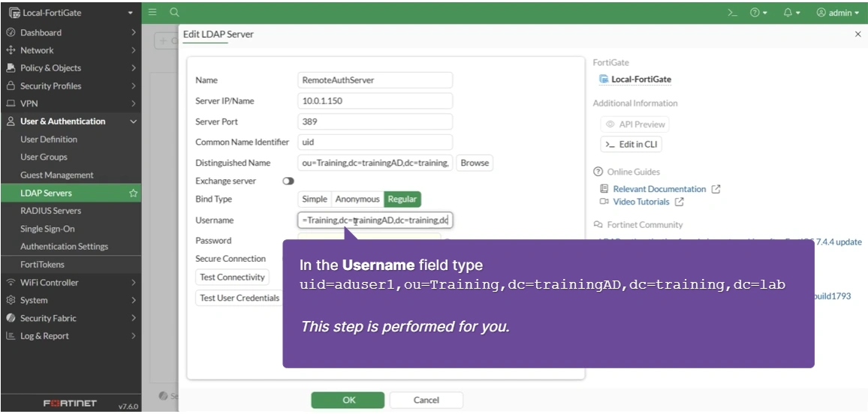Open the notifications bell menu
Screen dimensions: 868x414
pos(791,12)
